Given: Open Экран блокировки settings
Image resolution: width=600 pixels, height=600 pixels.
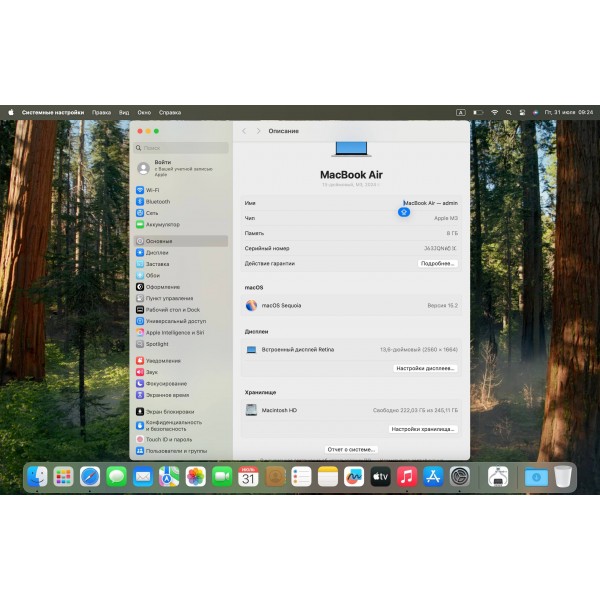Looking at the screenshot, I should [x=165, y=412].
